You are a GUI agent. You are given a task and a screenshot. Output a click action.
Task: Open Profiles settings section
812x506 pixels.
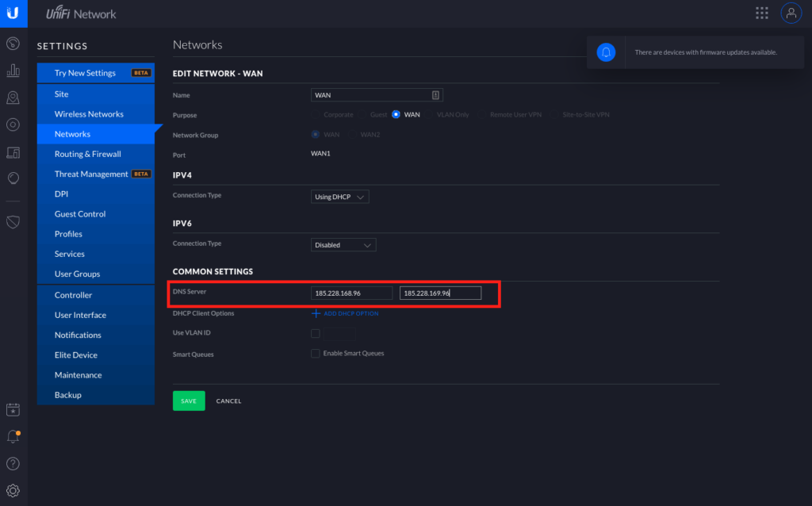coord(96,234)
